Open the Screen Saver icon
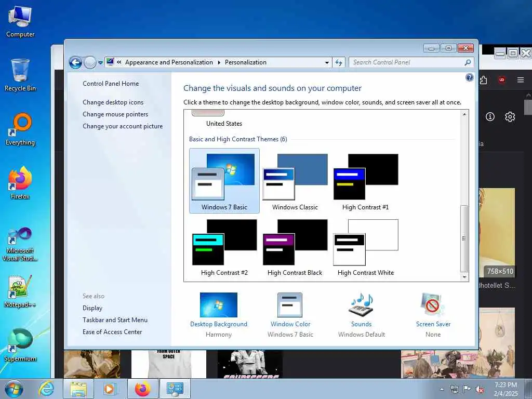 click(433, 304)
